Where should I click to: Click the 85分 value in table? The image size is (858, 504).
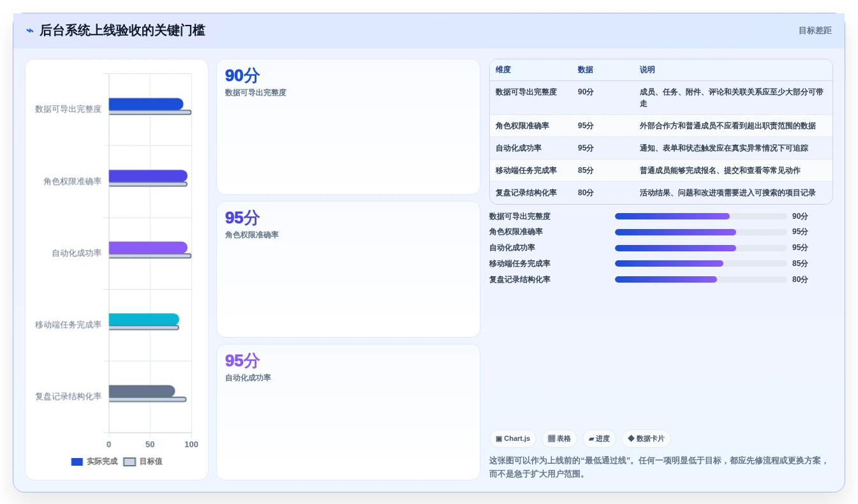pos(586,170)
